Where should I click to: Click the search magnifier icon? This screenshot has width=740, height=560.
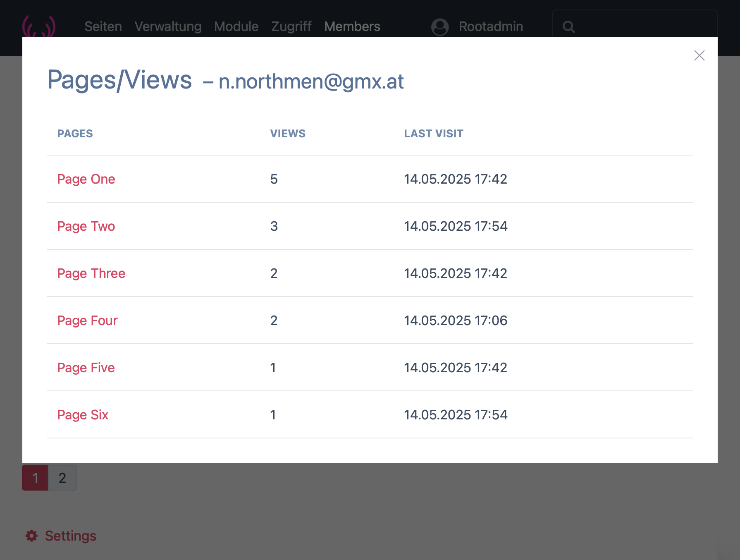tap(568, 27)
